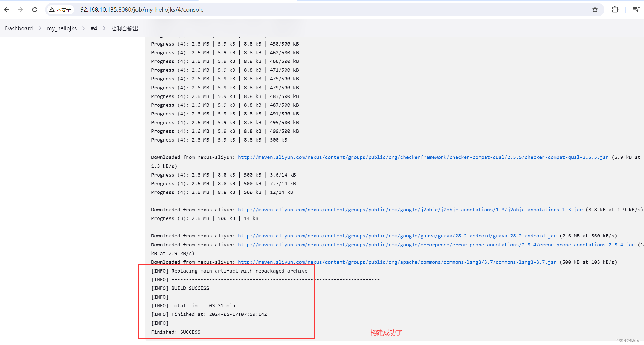Image resolution: width=644 pixels, height=345 pixels.
Task: Click the 3.6/14 kB progress line
Action: pos(224,175)
